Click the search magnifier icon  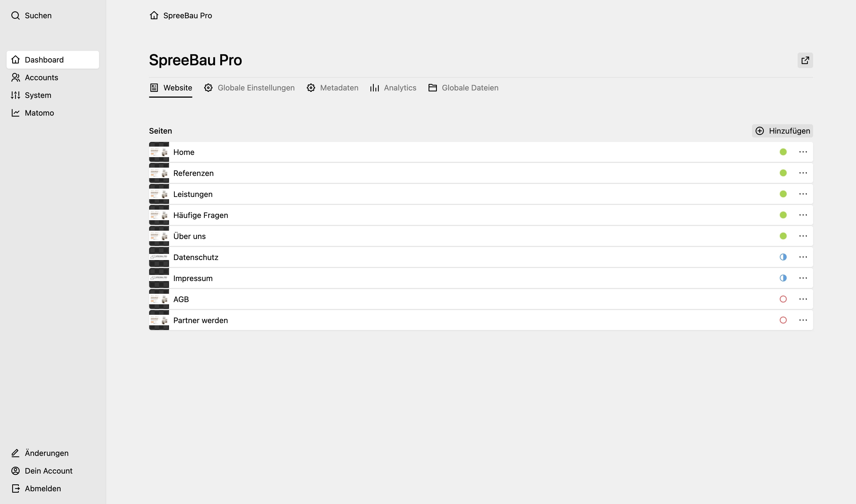[15, 15]
